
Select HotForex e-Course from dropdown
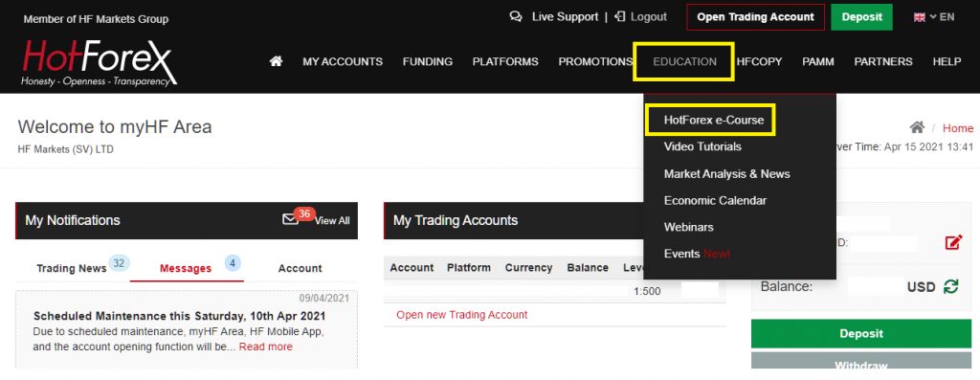point(714,120)
